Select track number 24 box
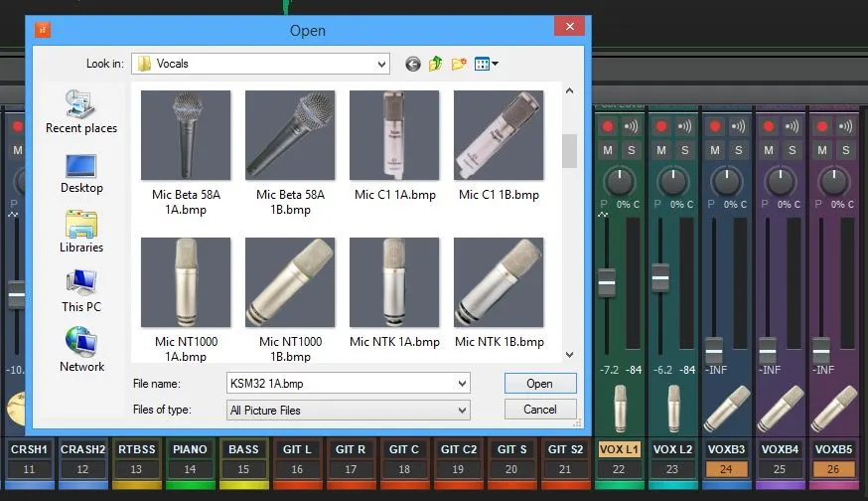 pyautogui.click(x=726, y=469)
